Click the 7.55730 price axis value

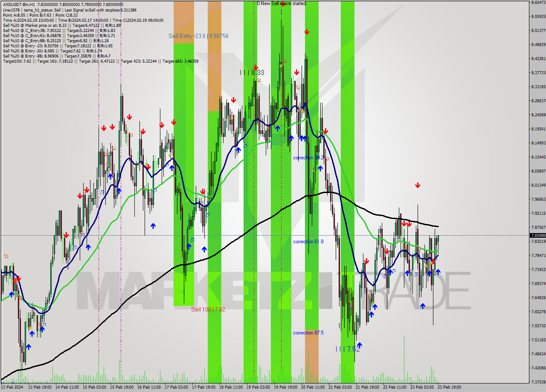click(x=538, y=326)
